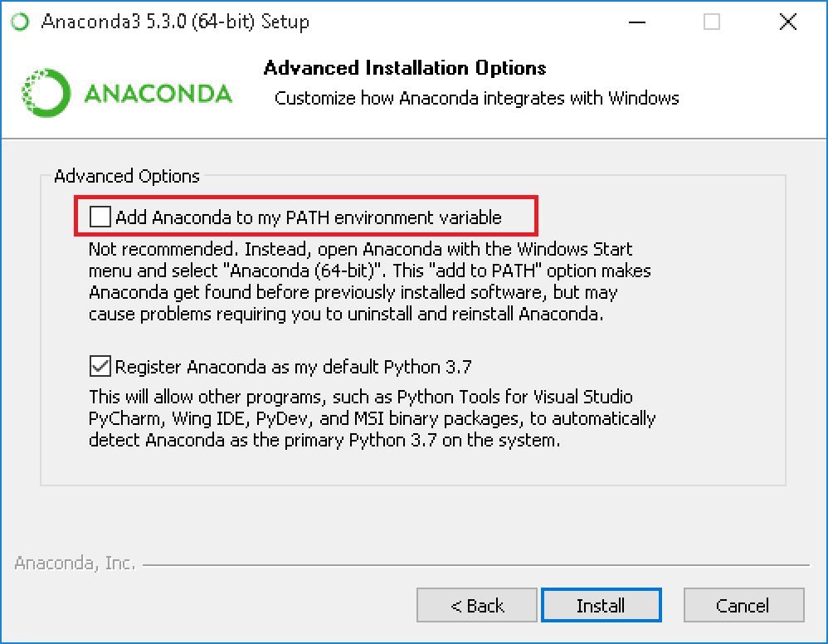Image resolution: width=828 pixels, height=644 pixels.
Task: Click the 'Add Anaconda to my PATH' label text
Action: coord(309,217)
